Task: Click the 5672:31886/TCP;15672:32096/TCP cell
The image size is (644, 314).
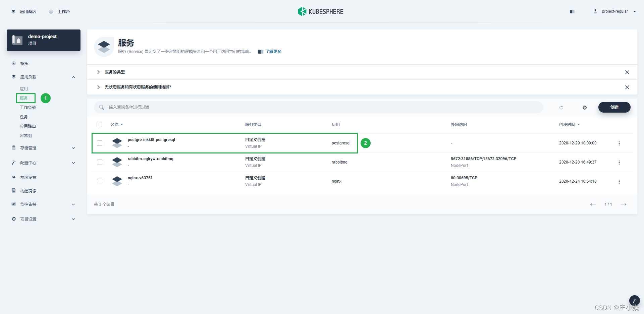Action: point(483,159)
